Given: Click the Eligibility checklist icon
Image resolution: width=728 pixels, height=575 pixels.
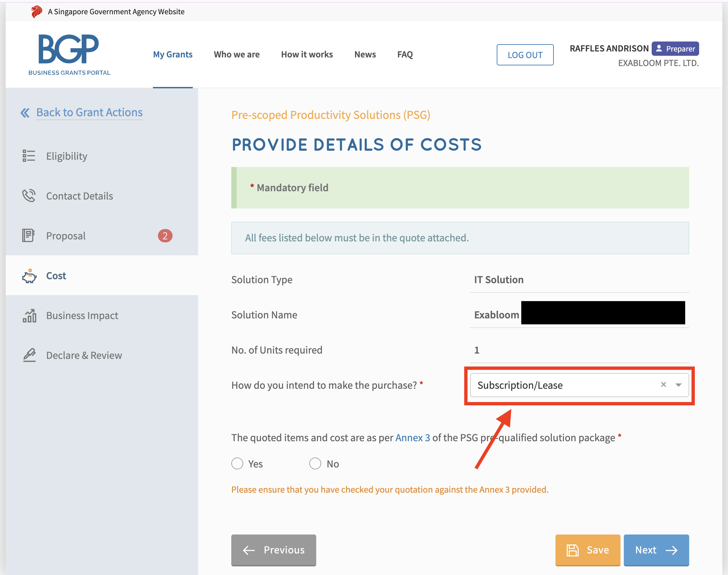Looking at the screenshot, I should [x=29, y=156].
